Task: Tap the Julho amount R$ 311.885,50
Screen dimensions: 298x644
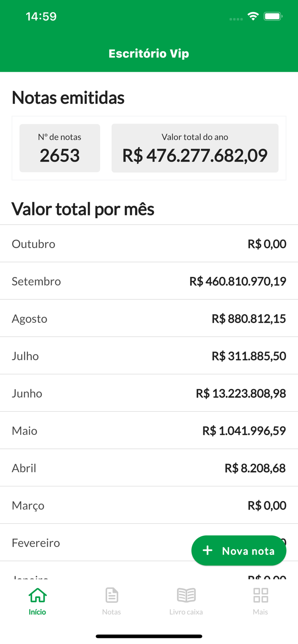Action: tap(249, 356)
